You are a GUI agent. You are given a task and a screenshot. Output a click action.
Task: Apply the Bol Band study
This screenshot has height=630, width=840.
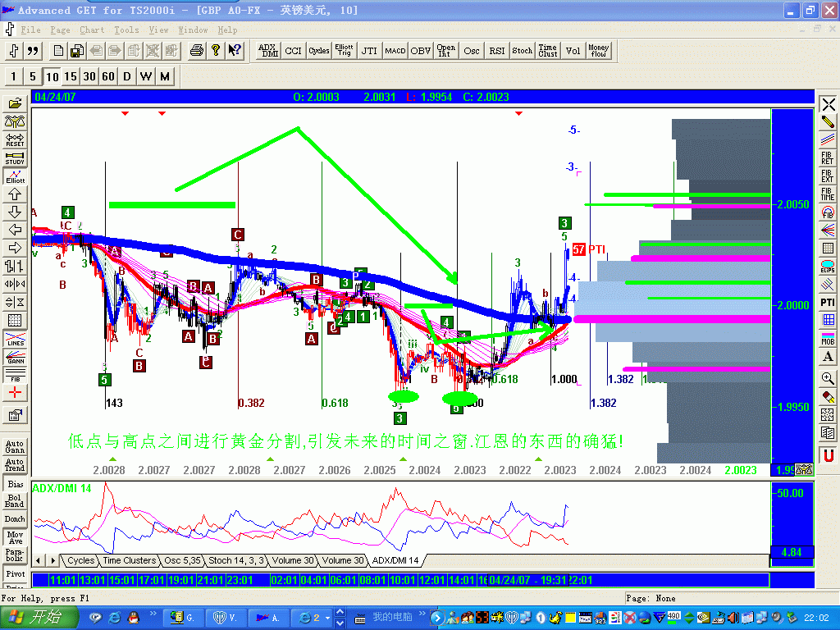15,501
